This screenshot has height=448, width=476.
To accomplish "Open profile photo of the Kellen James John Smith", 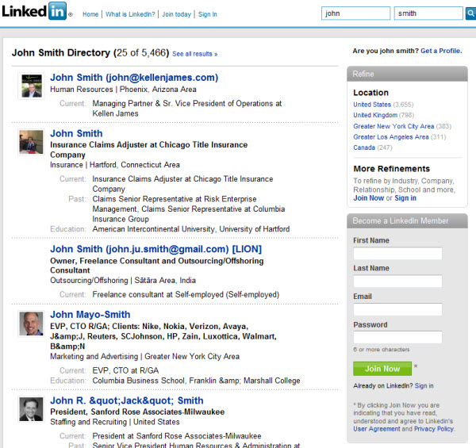I will (32, 86).
